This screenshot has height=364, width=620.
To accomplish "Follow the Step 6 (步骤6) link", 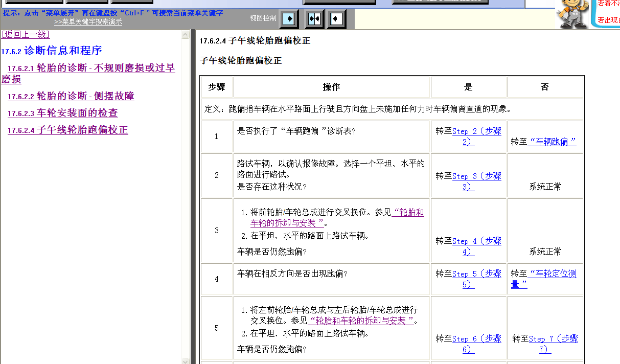I will (476, 344).
